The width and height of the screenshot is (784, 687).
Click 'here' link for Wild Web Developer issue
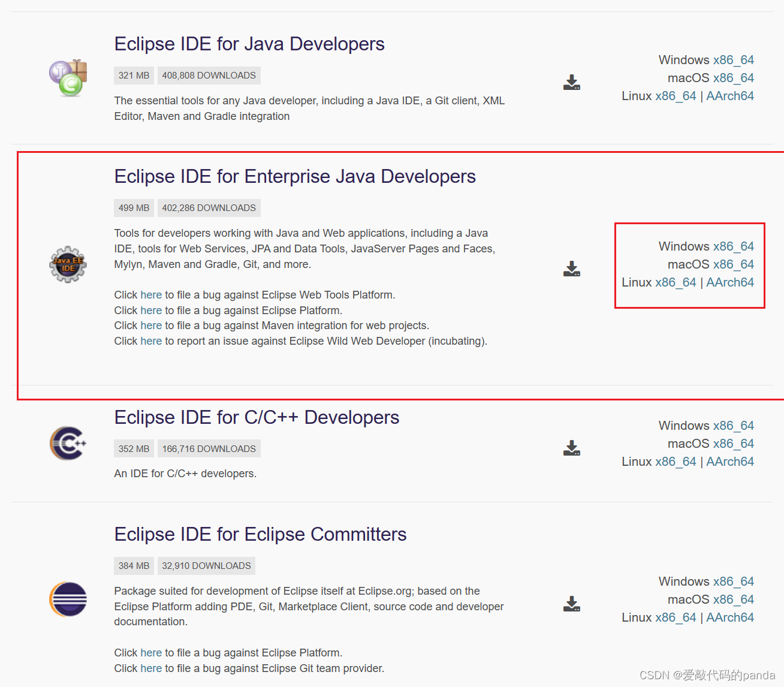click(x=151, y=341)
